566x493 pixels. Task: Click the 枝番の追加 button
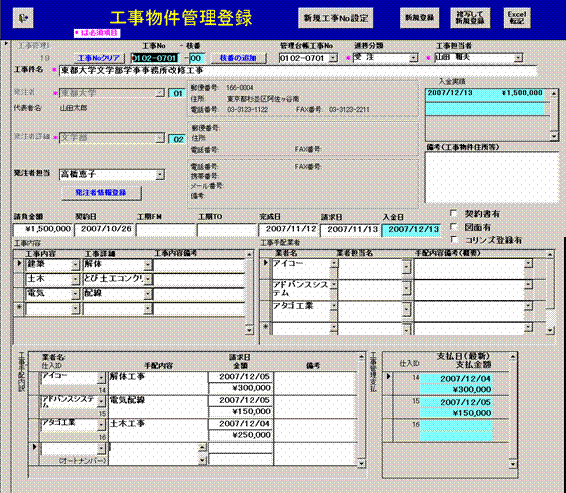238,58
